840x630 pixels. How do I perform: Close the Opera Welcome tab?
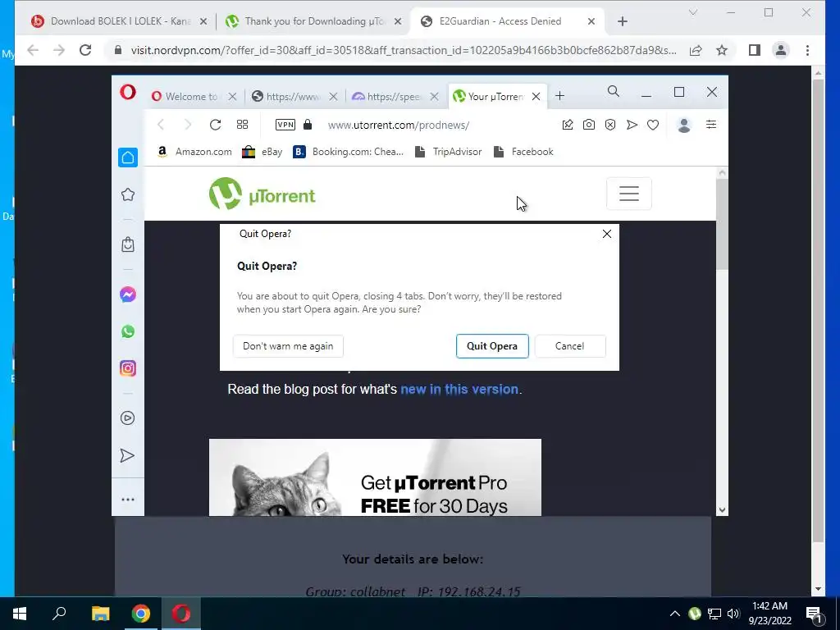232,97
